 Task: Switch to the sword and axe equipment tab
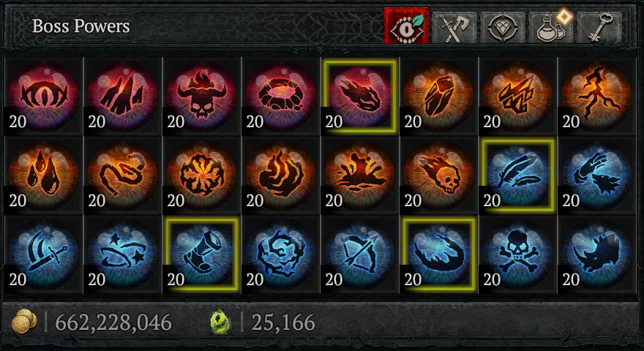(x=454, y=28)
